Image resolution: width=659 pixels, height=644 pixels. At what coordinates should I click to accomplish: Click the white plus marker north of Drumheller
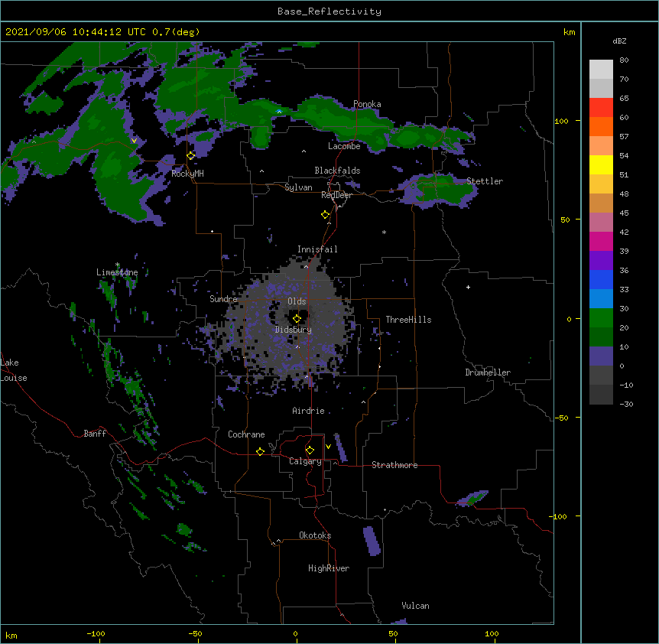(468, 287)
